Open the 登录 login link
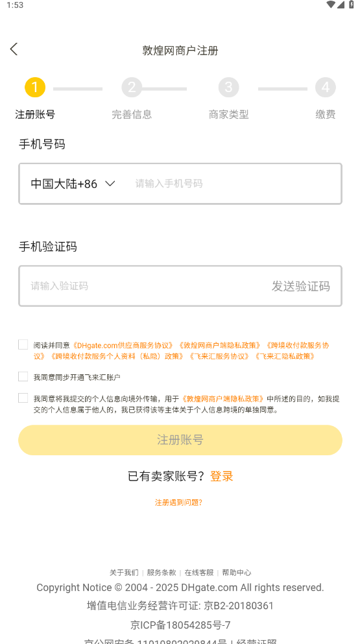360x644 pixels. click(x=221, y=477)
